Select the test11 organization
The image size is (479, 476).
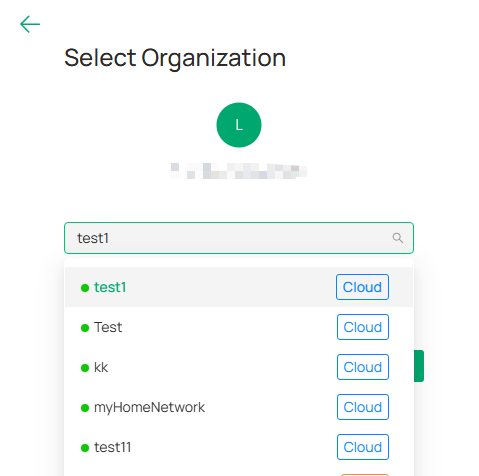tap(239, 447)
